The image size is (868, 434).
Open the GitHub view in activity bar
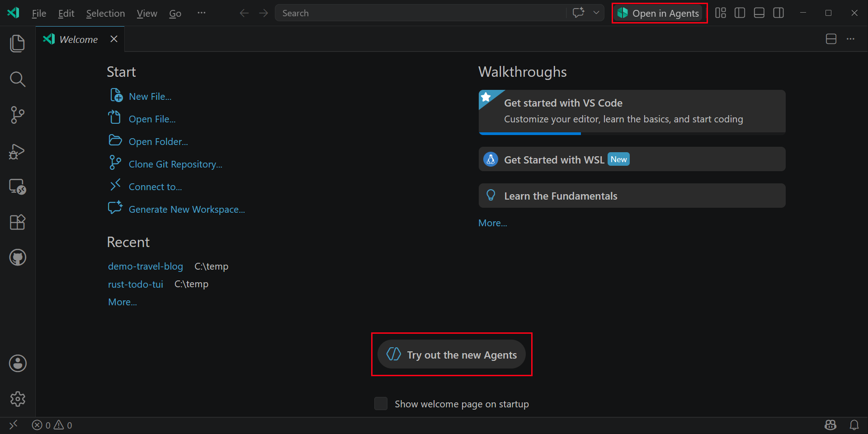[x=18, y=257]
